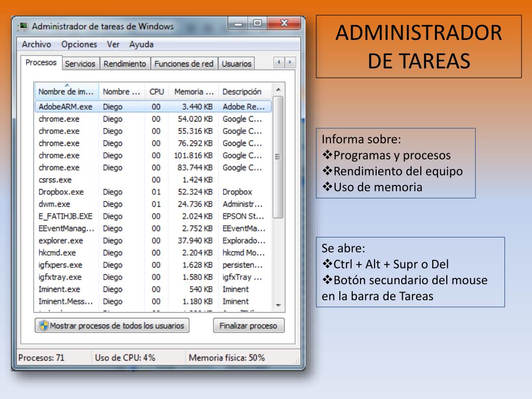Image resolution: width=532 pixels, height=399 pixels.
Task: Select the igfxtray.exe process
Action: tap(153, 277)
